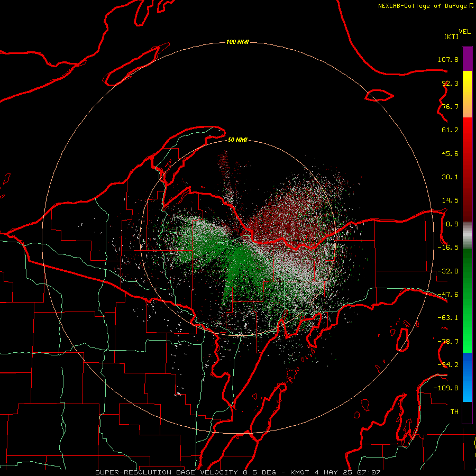Select the -32.0 velocity scale value
The width and height of the screenshot is (476, 476).
(x=448, y=271)
